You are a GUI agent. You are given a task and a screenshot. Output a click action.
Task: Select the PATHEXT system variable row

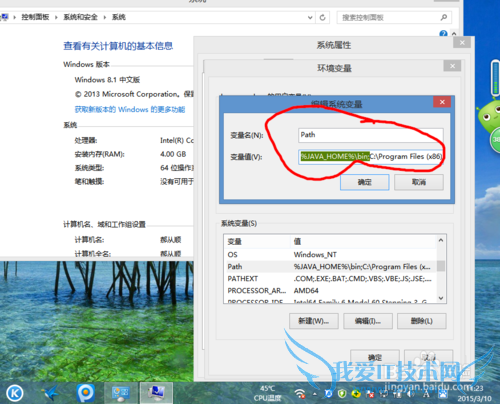[330, 279]
